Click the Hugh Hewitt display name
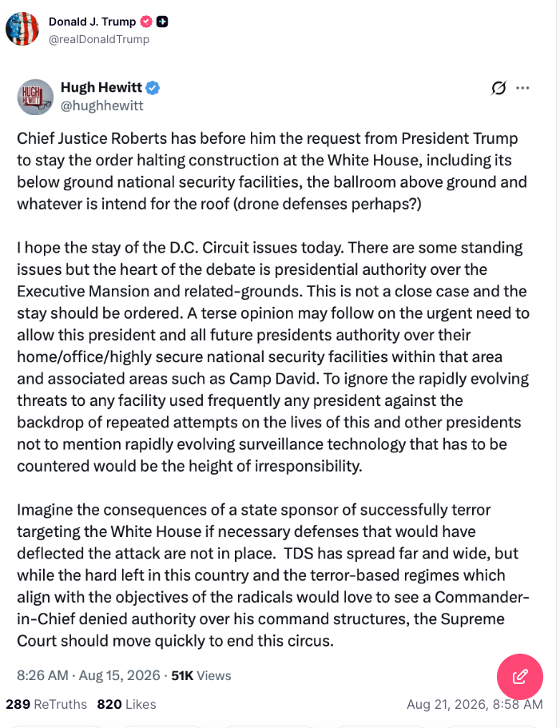Screen dimensions: 560x728 point(101,87)
